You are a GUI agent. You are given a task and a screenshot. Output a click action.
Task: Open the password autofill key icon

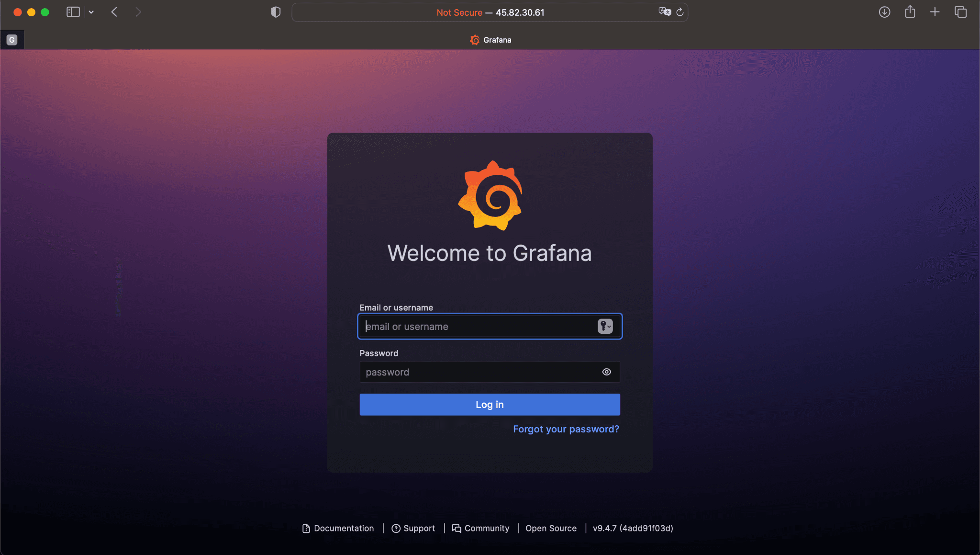coord(605,327)
